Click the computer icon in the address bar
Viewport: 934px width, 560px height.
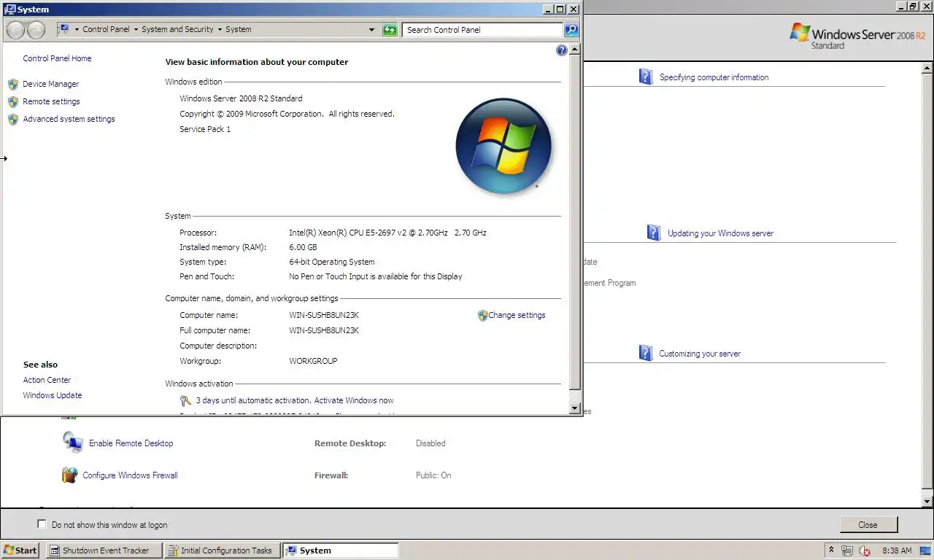click(x=64, y=29)
